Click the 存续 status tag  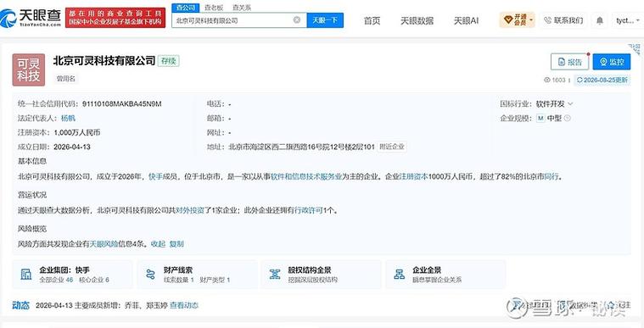point(168,61)
